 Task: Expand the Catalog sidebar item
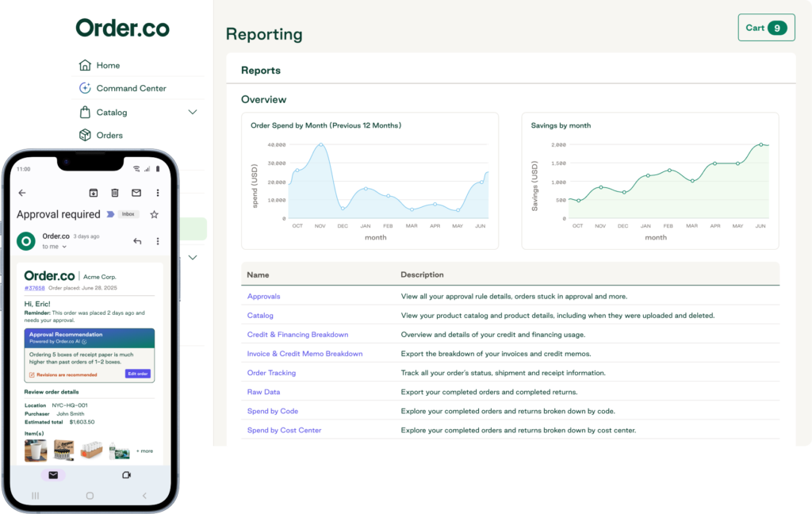193,113
